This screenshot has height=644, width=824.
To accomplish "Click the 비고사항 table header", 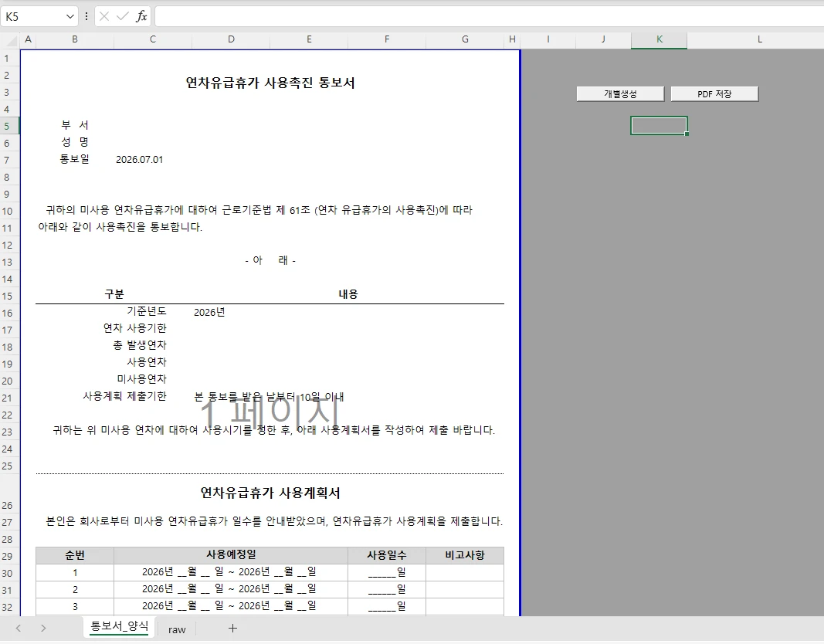I will coord(465,555).
